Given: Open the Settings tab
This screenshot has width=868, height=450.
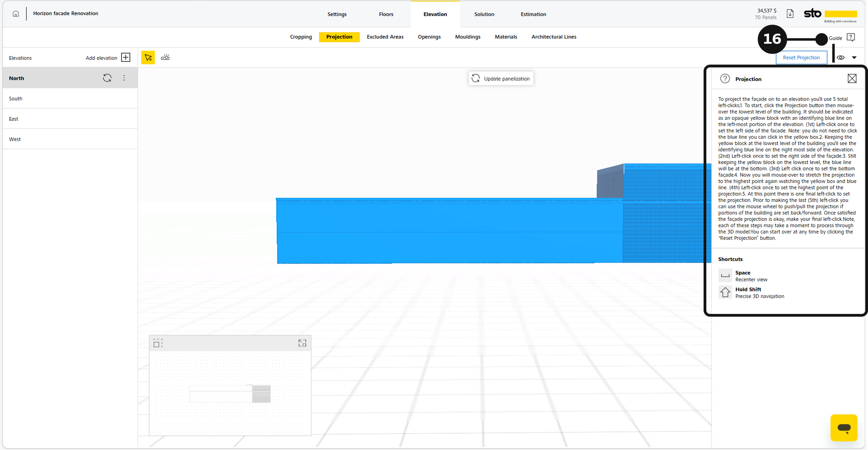Looking at the screenshot, I should [337, 14].
